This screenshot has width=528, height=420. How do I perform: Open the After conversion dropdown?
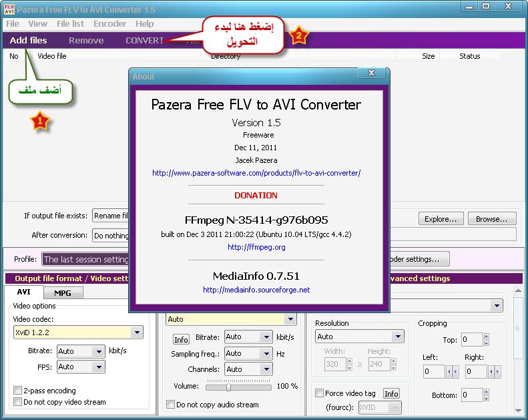(110, 236)
